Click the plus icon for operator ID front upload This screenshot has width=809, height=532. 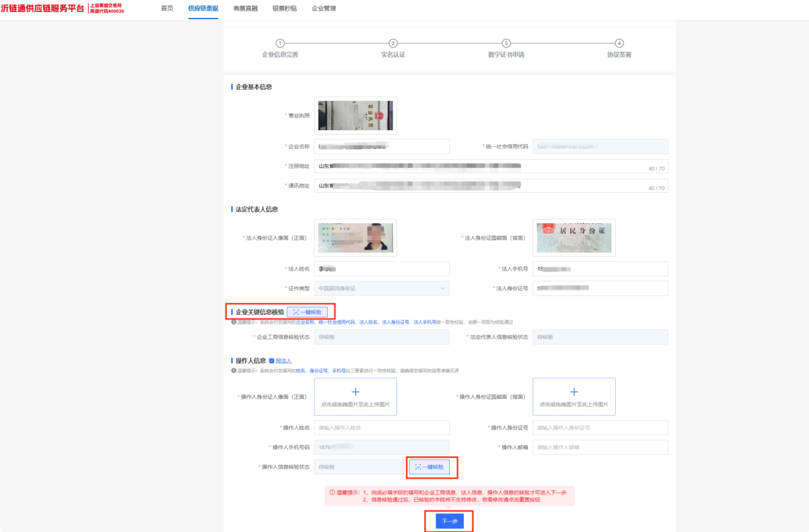pos(355,392)
